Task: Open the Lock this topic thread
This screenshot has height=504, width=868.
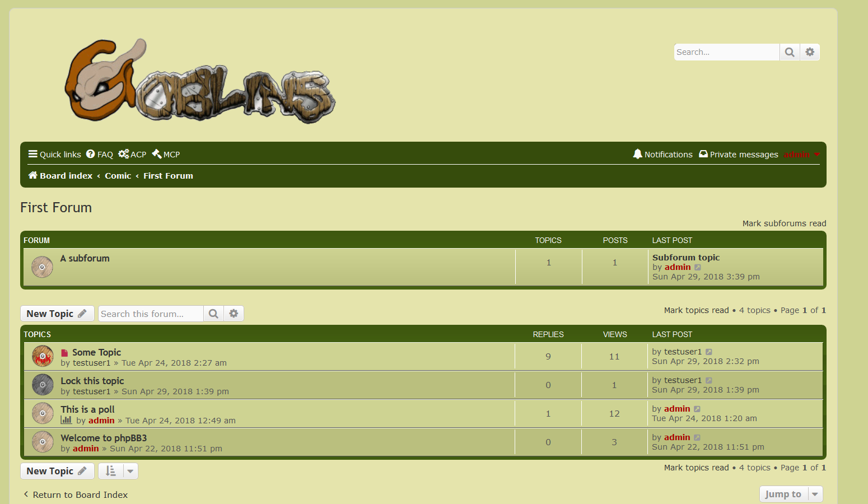Action: click(92, 381)
